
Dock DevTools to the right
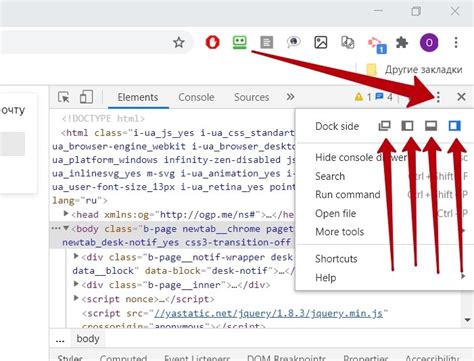[454, 126]
